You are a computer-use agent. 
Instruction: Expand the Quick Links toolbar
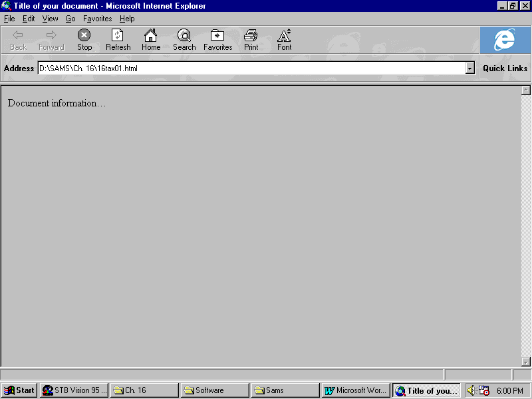tap(505, 68)
